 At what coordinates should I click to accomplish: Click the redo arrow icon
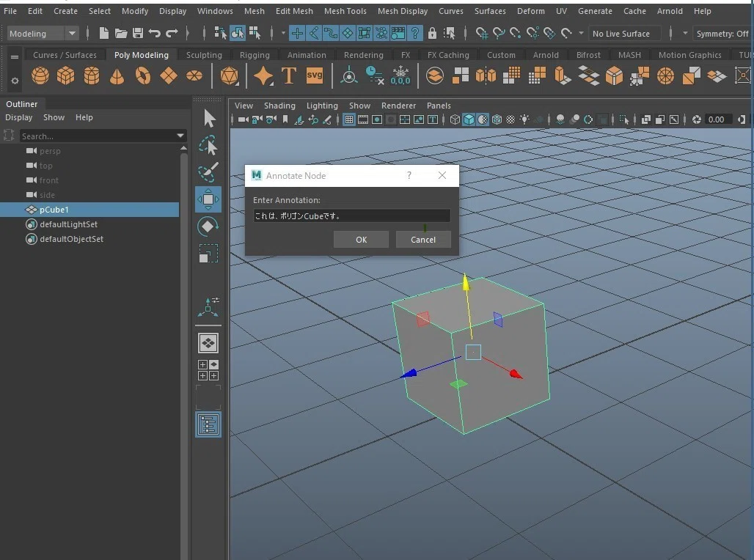(x=172, y=33)
